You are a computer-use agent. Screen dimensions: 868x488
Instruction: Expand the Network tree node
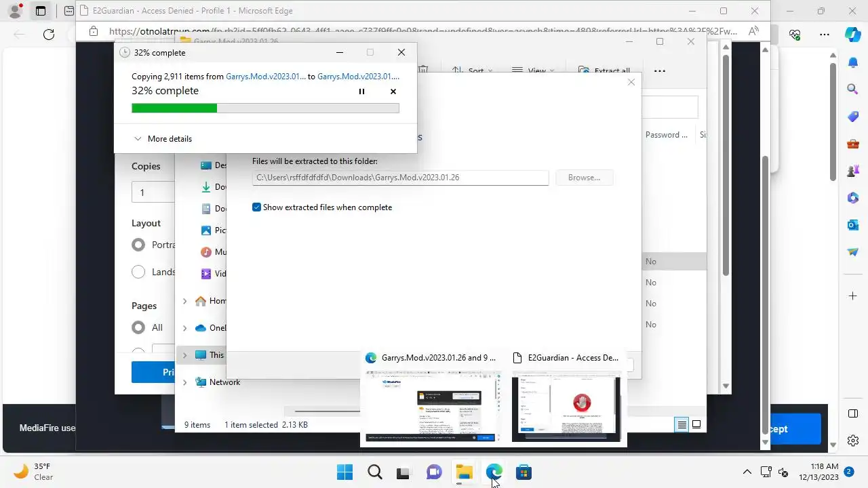pos(184,382)
